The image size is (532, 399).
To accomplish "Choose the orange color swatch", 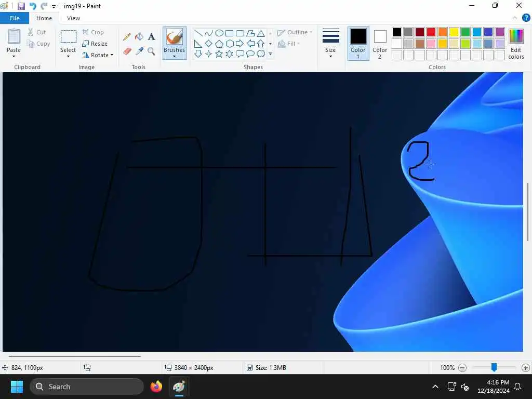I will point(443,32).
